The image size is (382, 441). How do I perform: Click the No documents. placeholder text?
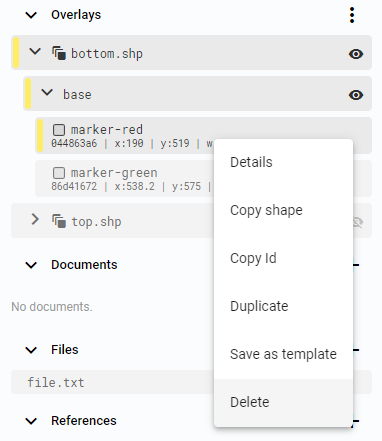52,307
